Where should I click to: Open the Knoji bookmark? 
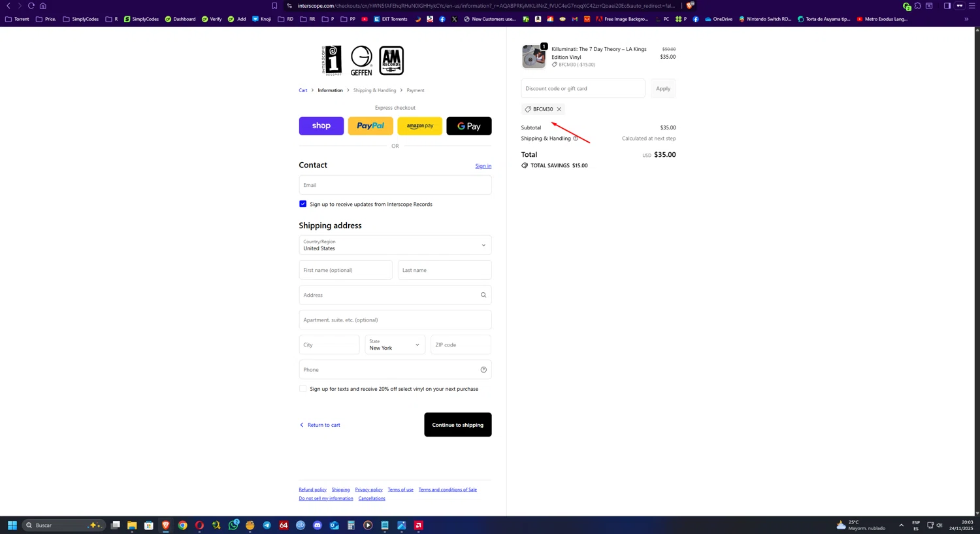click(261, 19)
